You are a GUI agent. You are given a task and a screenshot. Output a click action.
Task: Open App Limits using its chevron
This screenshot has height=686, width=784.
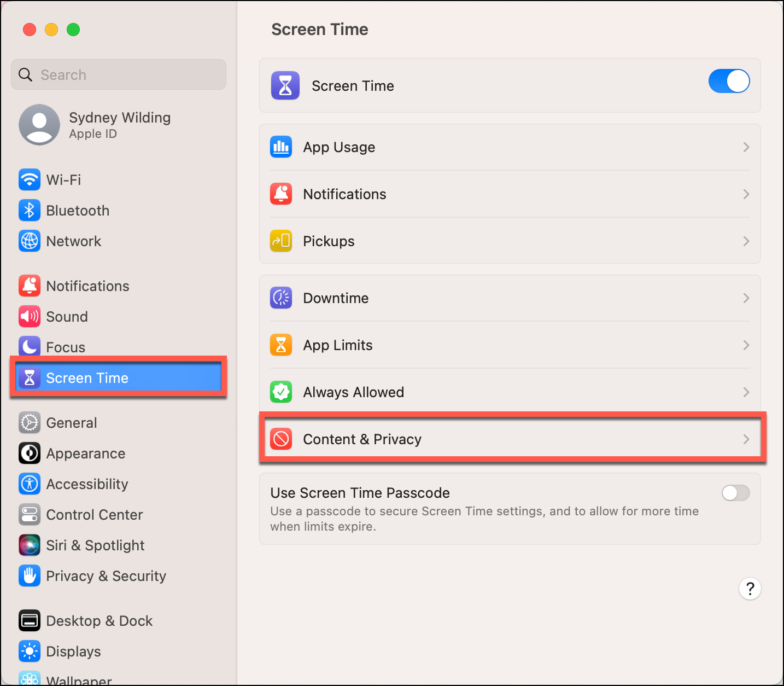746,345
